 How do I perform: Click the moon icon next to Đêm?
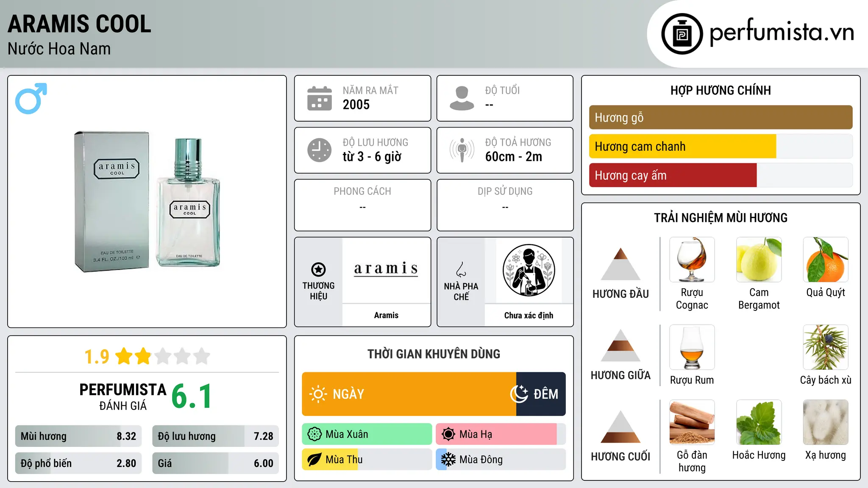[x=519, y=394]
